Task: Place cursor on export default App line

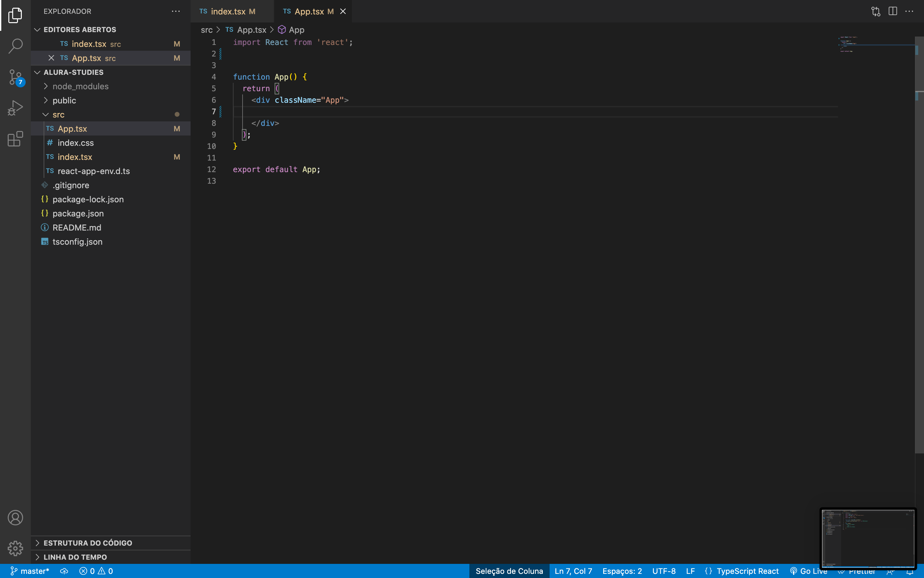Action: click(x=277, y=169)
